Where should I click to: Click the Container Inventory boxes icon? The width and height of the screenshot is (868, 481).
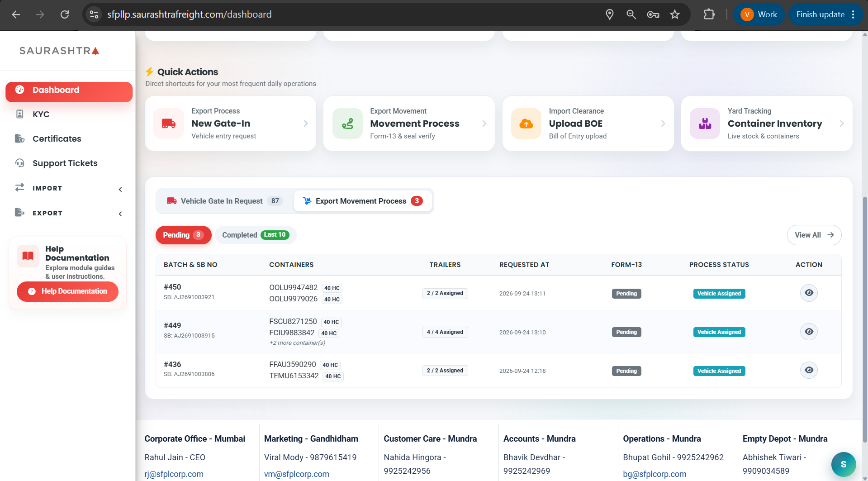[x=705, y=124]
